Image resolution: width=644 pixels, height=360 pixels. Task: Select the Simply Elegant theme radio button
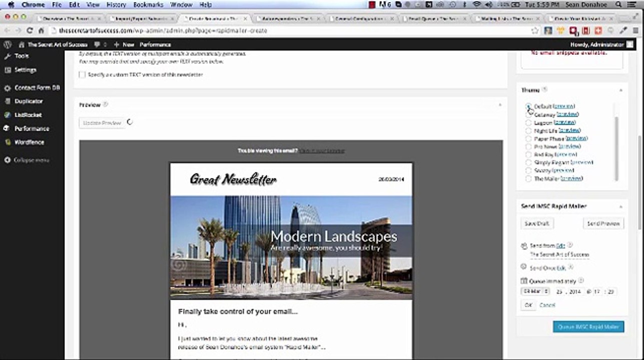point(529,162)
